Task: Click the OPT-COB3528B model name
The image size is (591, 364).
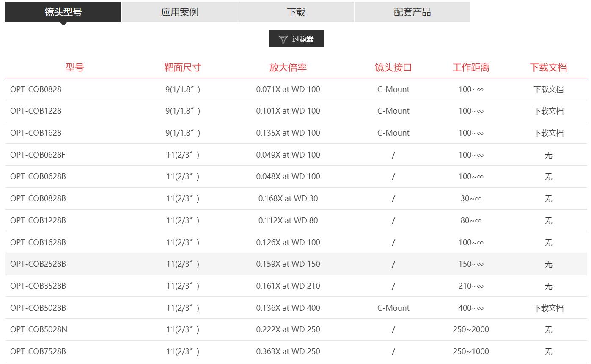Action: 38,286
